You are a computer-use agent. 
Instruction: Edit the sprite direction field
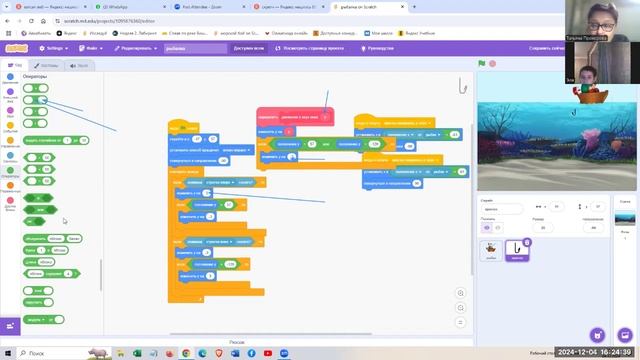593,228
